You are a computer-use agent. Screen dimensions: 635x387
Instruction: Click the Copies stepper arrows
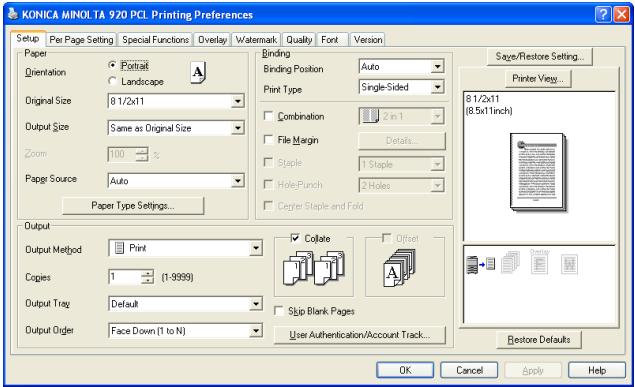(x=147, y=277)
